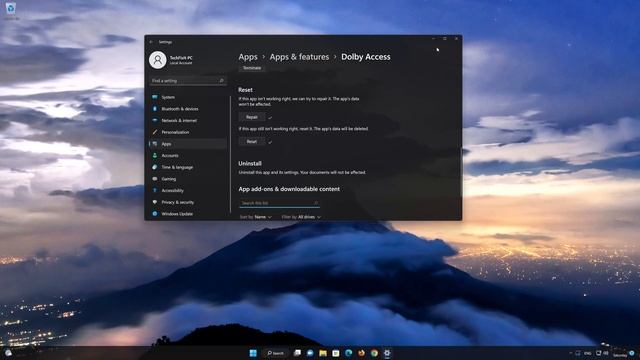Open Network & internet settings
Screen dimensions: 640x360
pos(189,120)
